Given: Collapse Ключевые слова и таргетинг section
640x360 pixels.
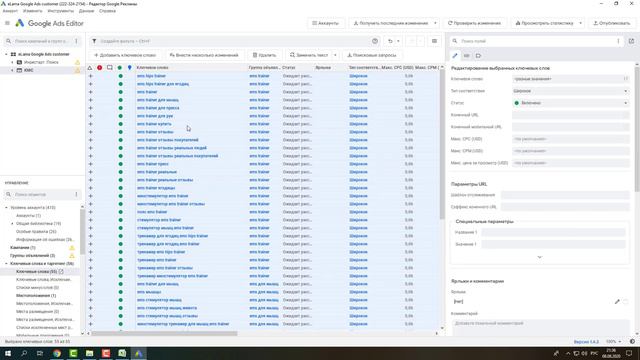Looking at the screenshot, I should tap(6, 264).
